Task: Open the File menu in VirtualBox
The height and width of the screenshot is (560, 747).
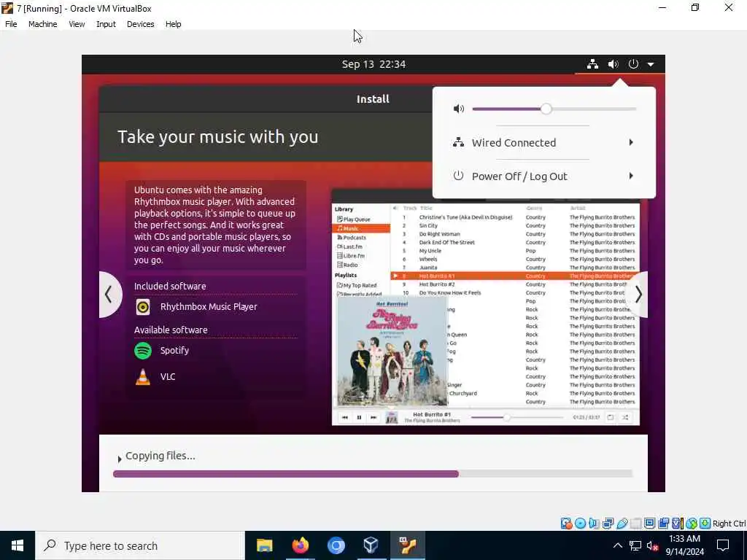Action: [11, 24]
